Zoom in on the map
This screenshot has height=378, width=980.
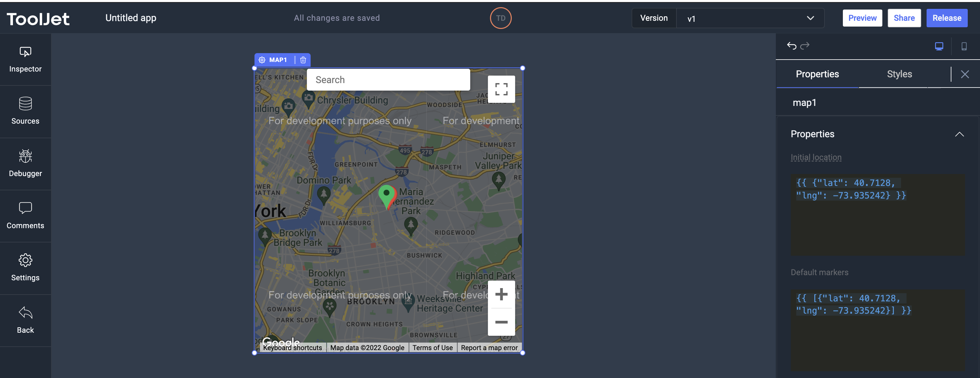click(501, 294)
